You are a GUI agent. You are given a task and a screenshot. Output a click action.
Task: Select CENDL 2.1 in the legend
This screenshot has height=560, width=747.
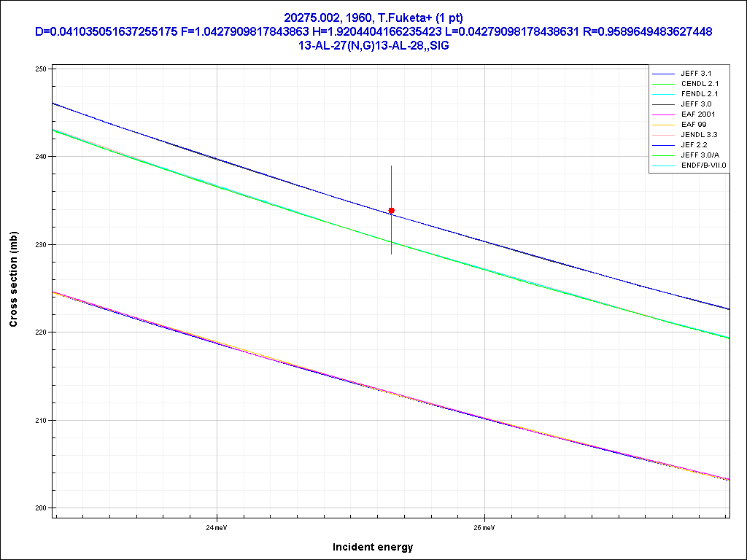coord(699,84)
